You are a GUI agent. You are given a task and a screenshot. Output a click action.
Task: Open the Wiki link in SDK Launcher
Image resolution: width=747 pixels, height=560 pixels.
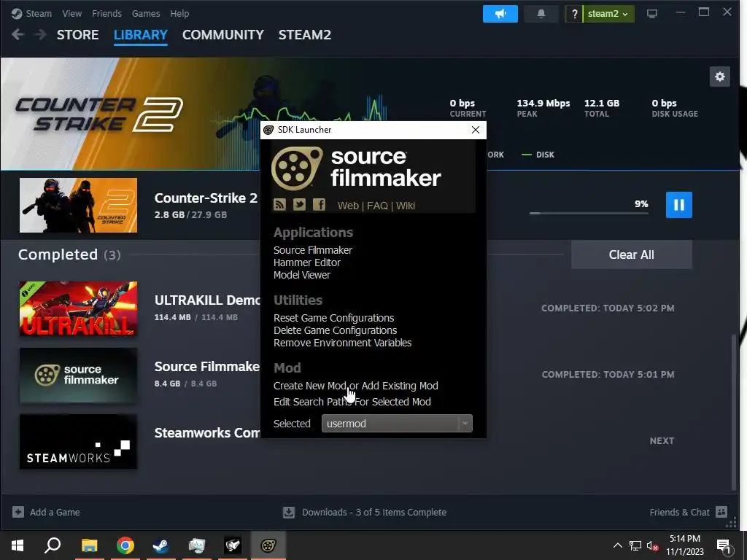[406, 206]
